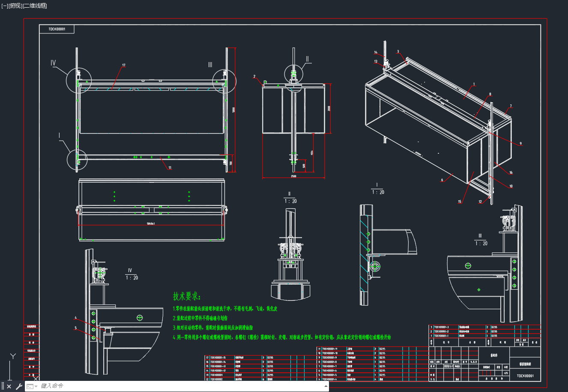
Task: Select balloon number 13 in isometric view
Action: pos(376,62)
